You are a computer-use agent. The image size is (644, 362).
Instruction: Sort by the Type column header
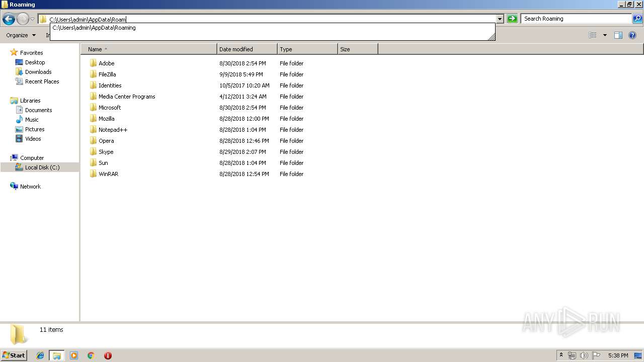(x=307, y=49)
